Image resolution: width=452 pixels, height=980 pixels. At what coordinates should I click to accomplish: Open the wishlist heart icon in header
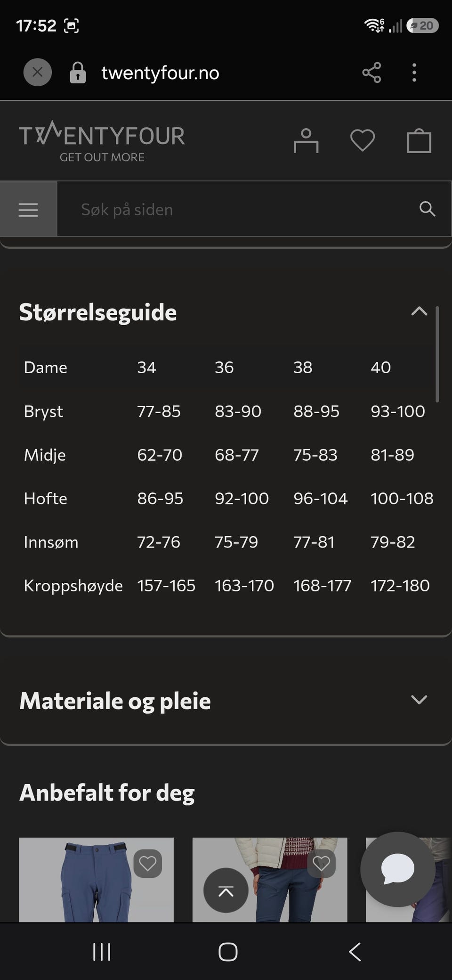pos(363,140)
